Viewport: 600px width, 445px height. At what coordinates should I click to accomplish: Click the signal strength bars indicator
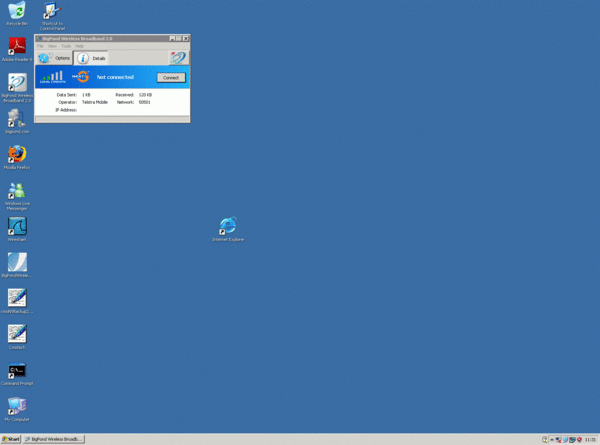[53, 77]
